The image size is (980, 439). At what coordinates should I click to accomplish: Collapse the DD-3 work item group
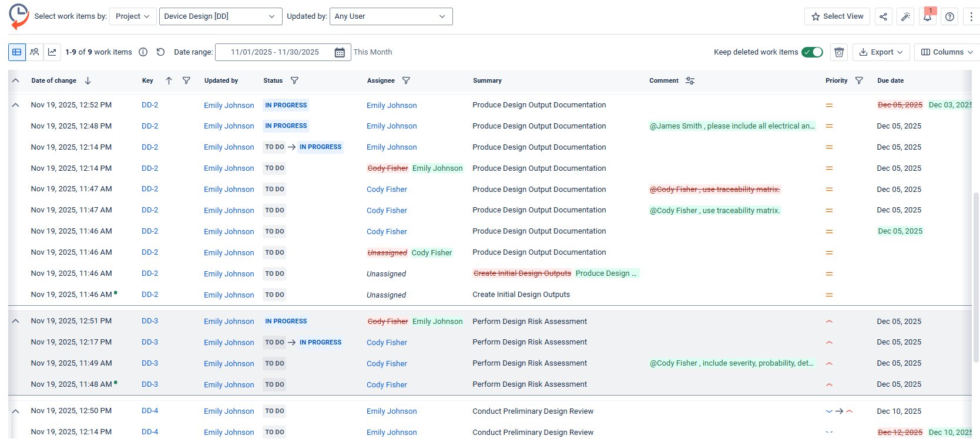[16, 321]
